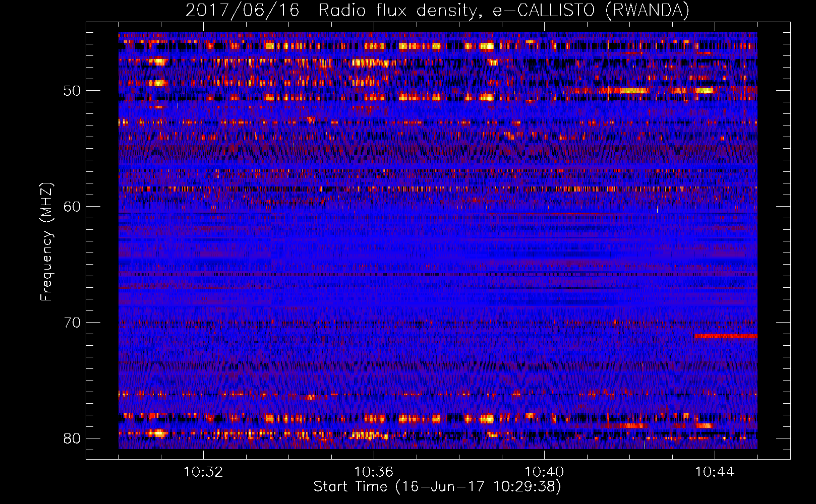The width and height of the screenshot is (816, 504).
Task: Click the plot title '2017/06/16 Radio flux density'
Action: pos(437,11)
